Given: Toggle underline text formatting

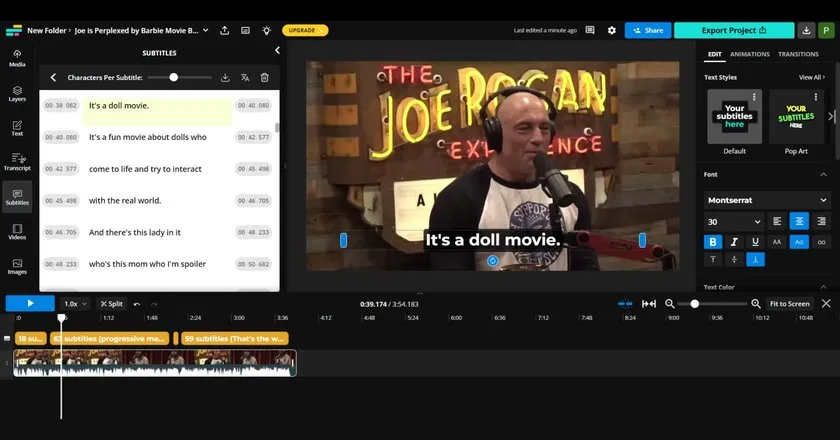Looking at the screenshot, I should (x=755, y=242).
